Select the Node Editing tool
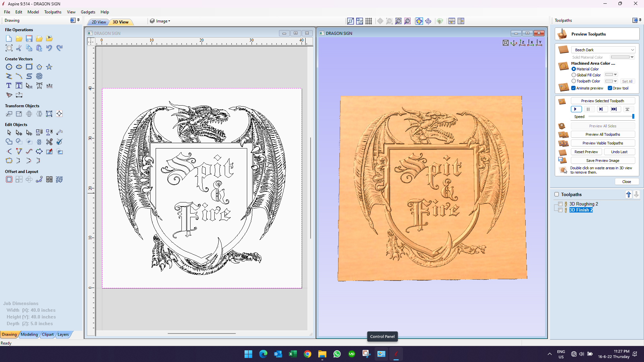 tap(19, 133)
